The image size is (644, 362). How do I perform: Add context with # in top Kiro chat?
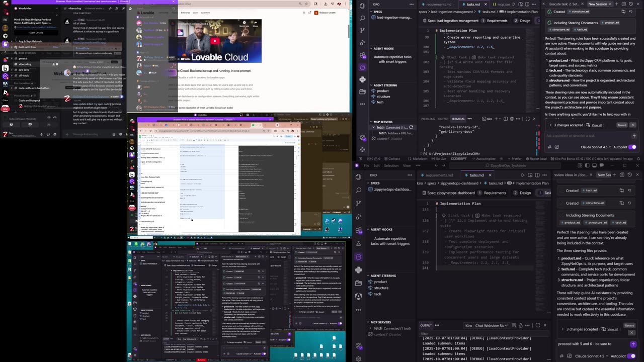coord(549,147)
